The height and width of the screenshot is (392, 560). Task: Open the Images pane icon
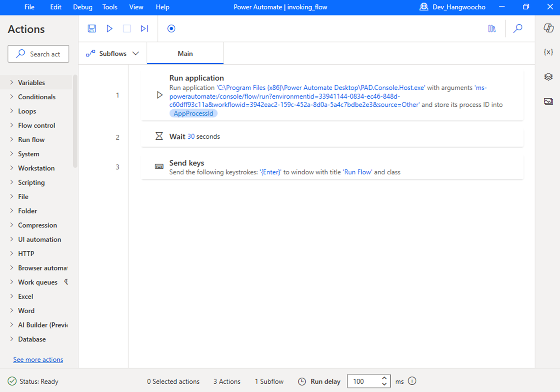[548, 101]
